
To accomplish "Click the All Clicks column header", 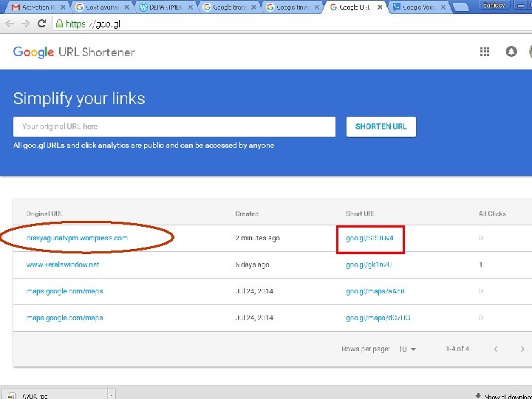I will 492,214.
